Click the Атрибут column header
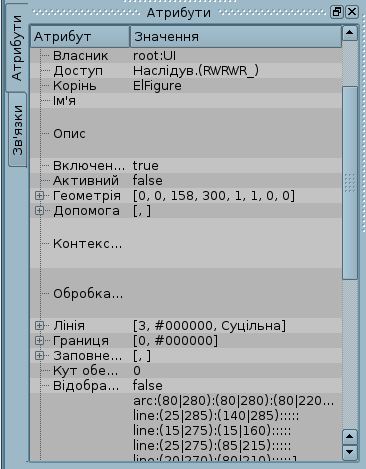 click(80, 37)
